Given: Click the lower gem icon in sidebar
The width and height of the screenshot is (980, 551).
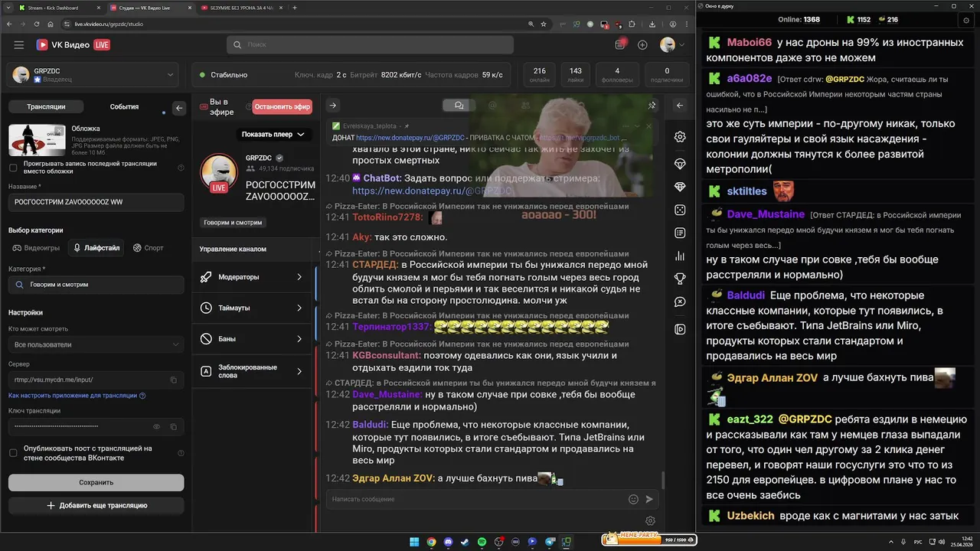Looking at the screenshot, I should [680, 187].
